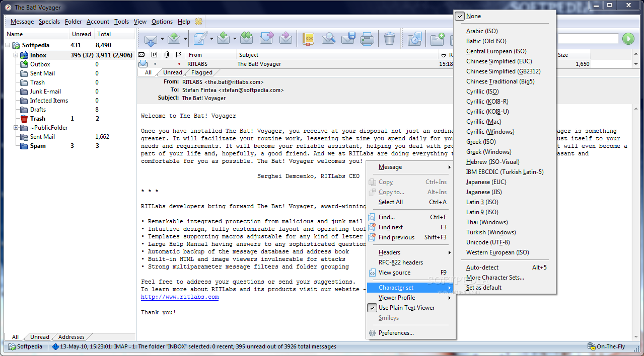Click the Search messages magnifier icon
The image size is (644, 356).
tap(328, 39)
